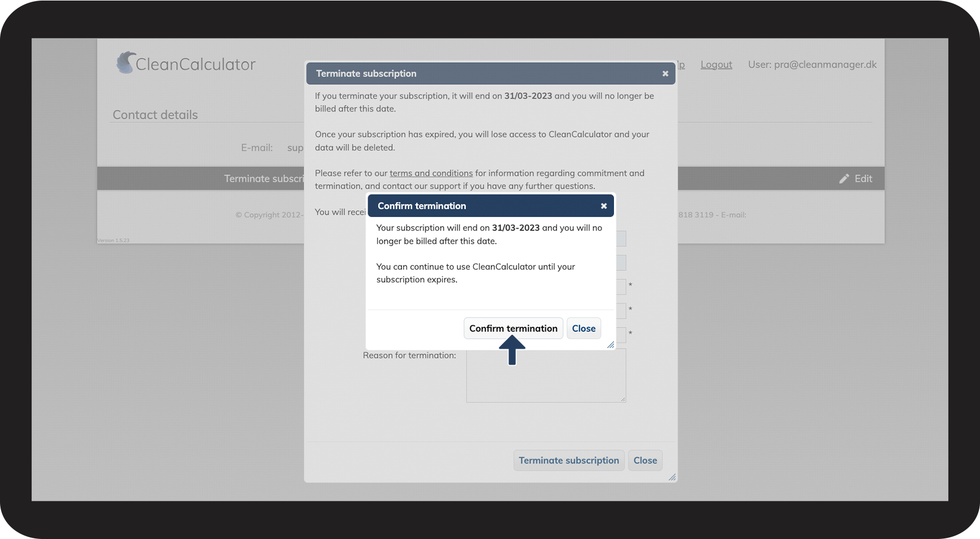
Task: Open the terms and conditions link
Action: coord(431,173)
